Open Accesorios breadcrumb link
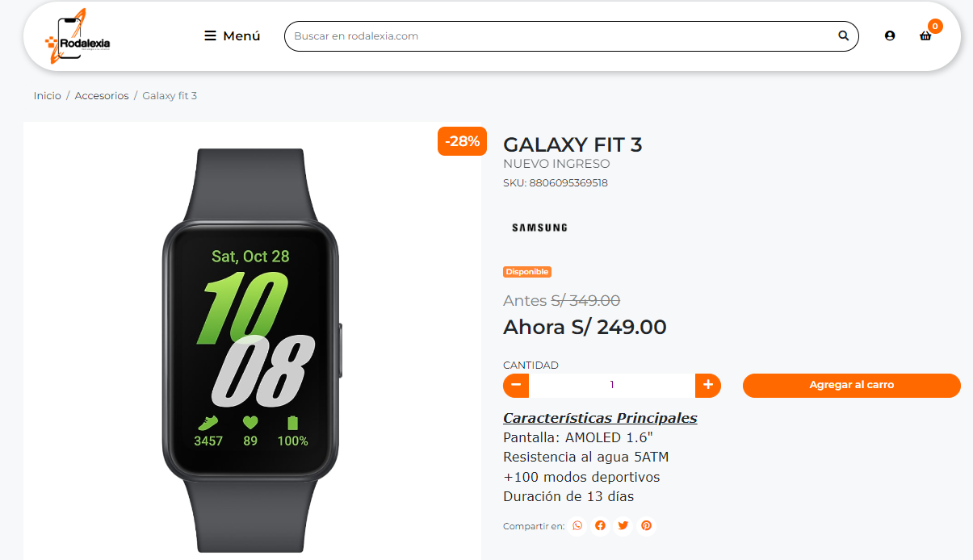973x560 pixels. click(102, 96)
